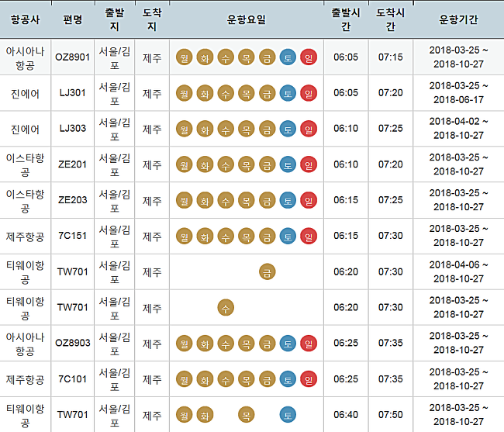504x432 pixels.
Task: Click the operation period ending 2018-06-17
Action: [x=458, y=93]
